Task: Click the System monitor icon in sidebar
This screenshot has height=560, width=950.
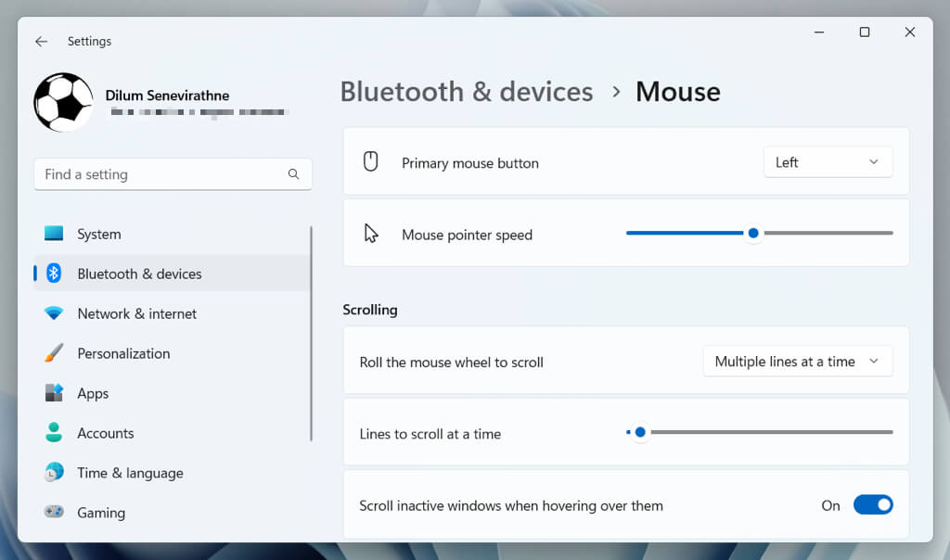Action: (54, 234)
